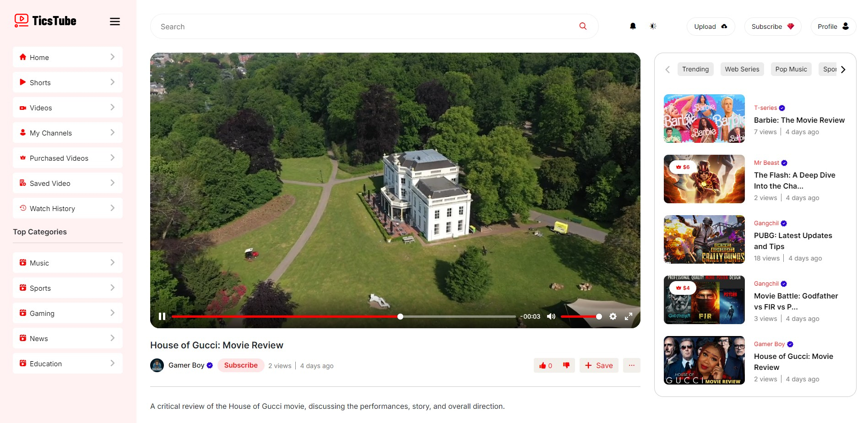Subscribe to Gamer Boy channel

241,365
